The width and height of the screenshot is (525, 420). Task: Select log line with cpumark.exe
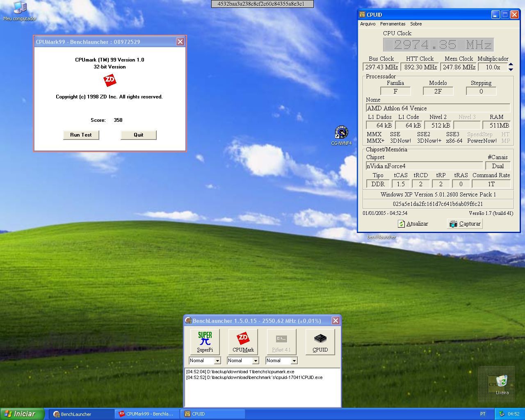click(x=240, y=372)
